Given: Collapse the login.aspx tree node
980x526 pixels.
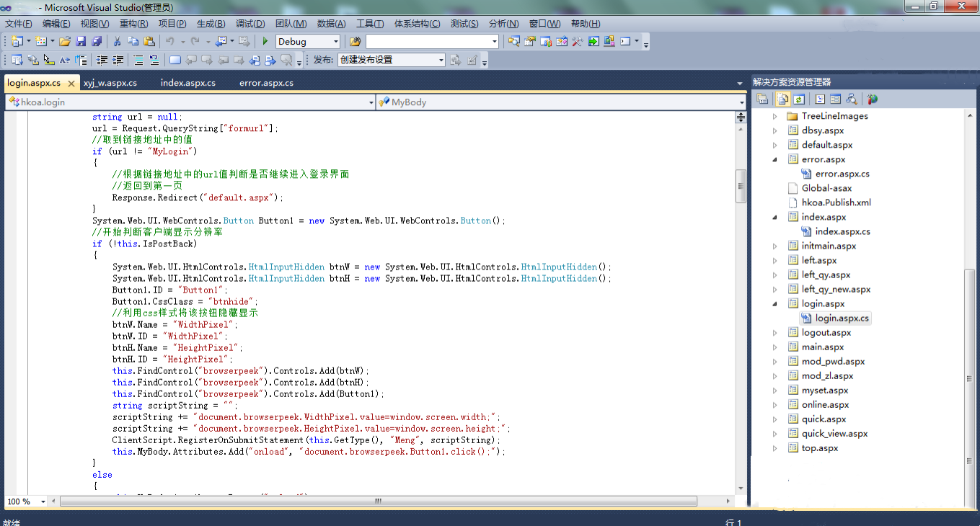Looking at the screenshot, I should point(775,303).
